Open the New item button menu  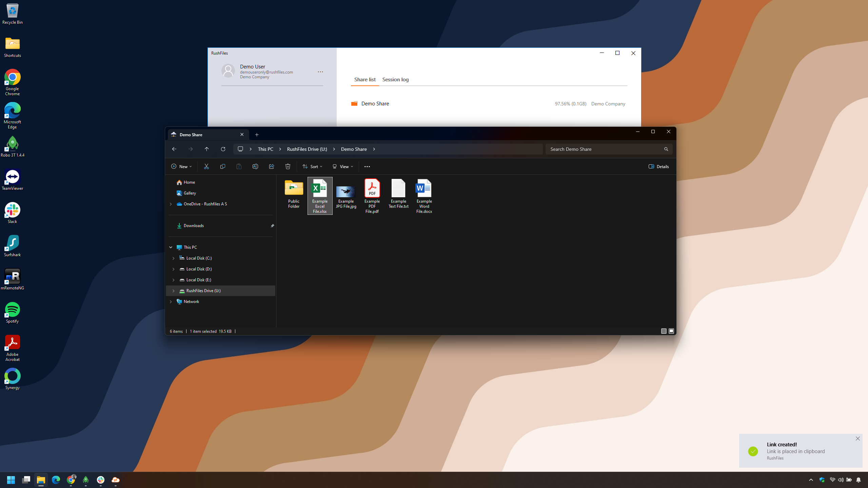click(x=181, y=166)
